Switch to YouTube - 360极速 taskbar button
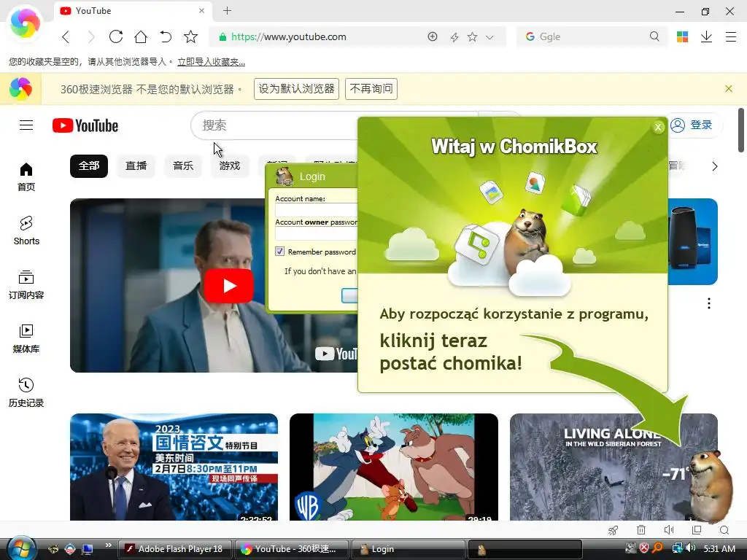Image resolution: width=747 pixels, height=560 pixels. [x=290, y=549]
